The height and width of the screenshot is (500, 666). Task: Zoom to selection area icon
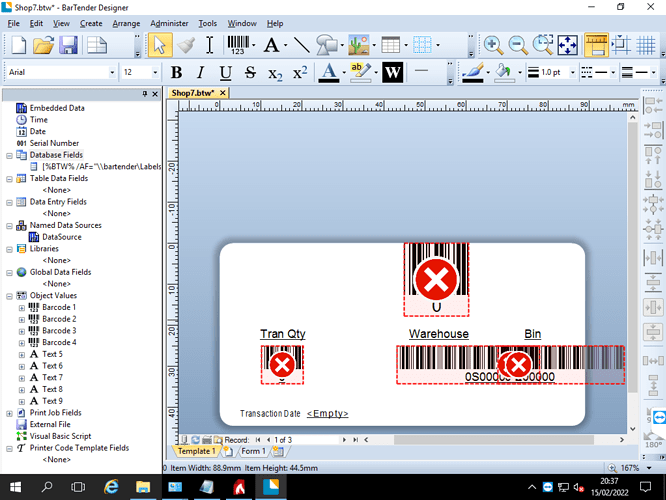pos(543,45)
